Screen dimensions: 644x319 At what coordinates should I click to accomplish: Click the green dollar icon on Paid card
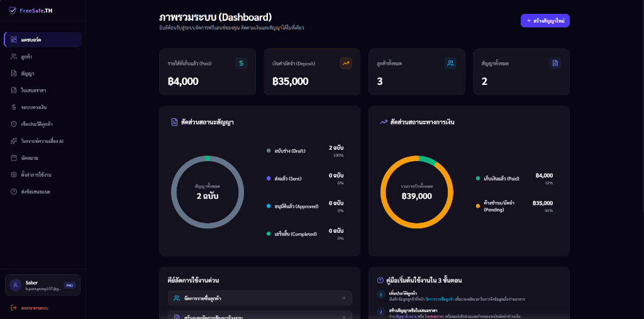pos(241,64)
